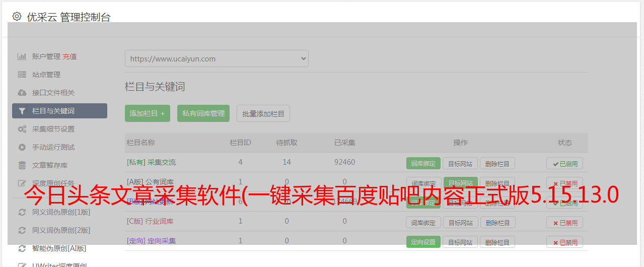Click the 添加栏目 + button
Image resolution: width=644 pixels, height=267 pixels.
(148, 113)
